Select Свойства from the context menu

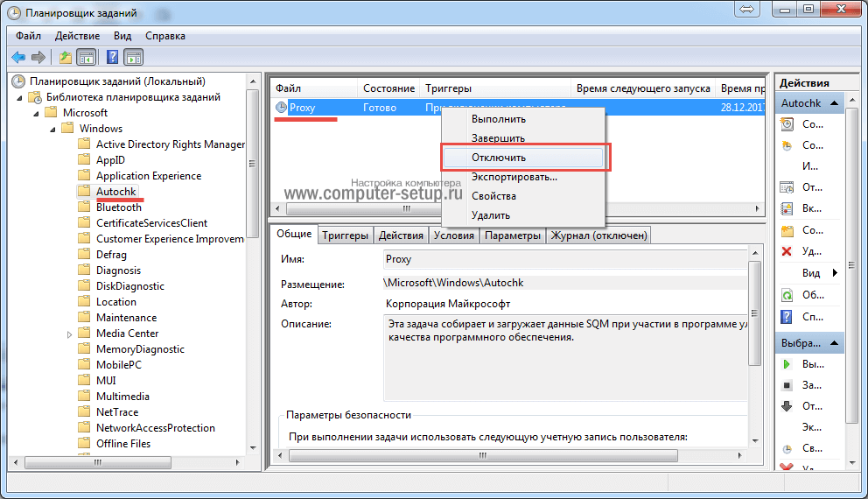[493, 196]
